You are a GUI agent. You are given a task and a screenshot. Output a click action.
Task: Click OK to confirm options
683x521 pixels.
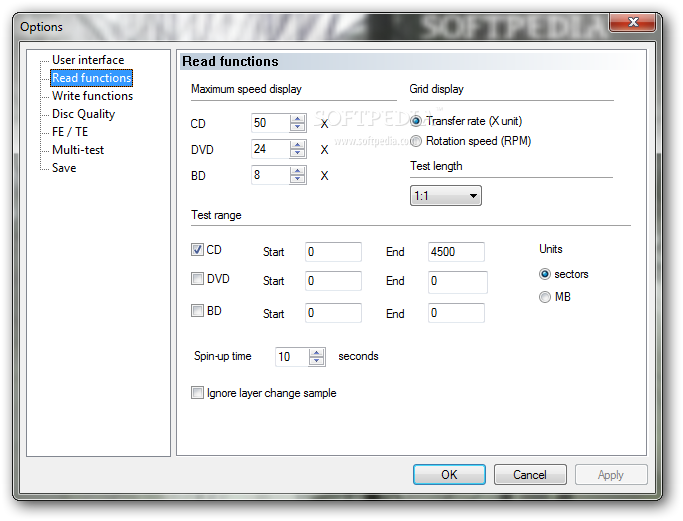[449, 474]
